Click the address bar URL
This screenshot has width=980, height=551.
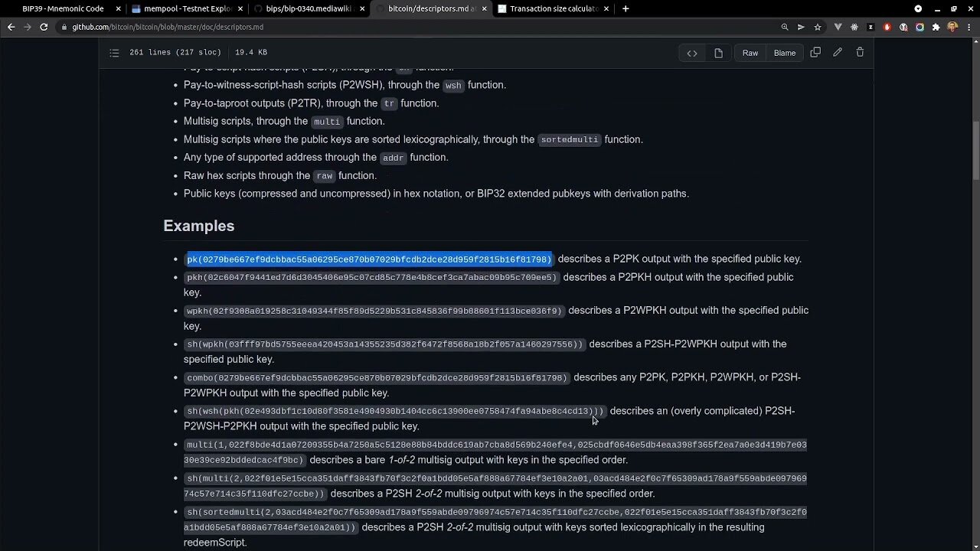click(168, 27)
